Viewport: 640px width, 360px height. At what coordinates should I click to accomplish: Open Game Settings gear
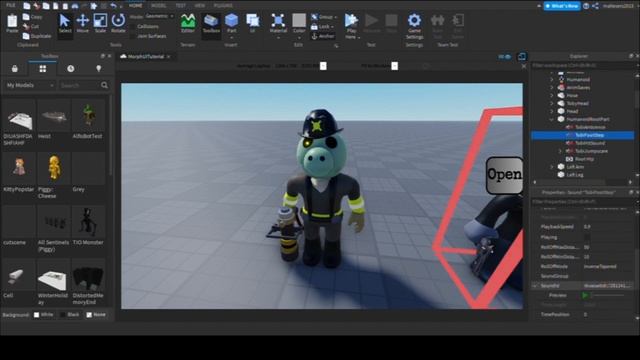tap(414, 20)
